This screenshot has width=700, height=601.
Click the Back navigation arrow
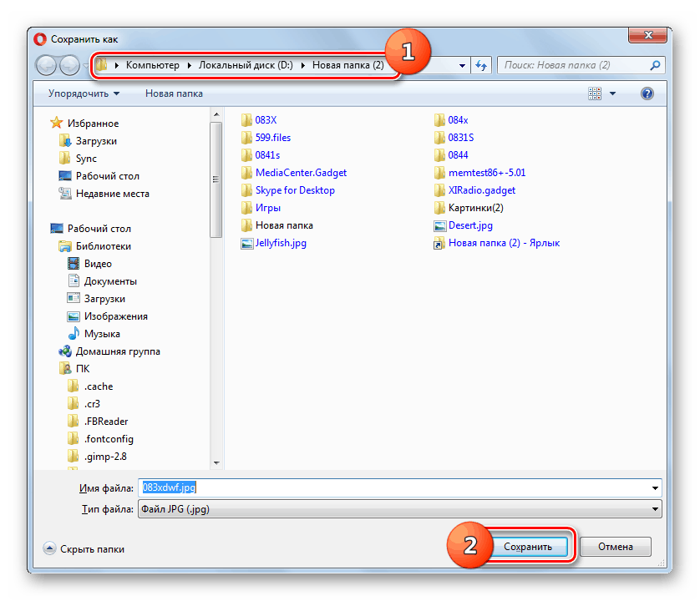(46, 66)
